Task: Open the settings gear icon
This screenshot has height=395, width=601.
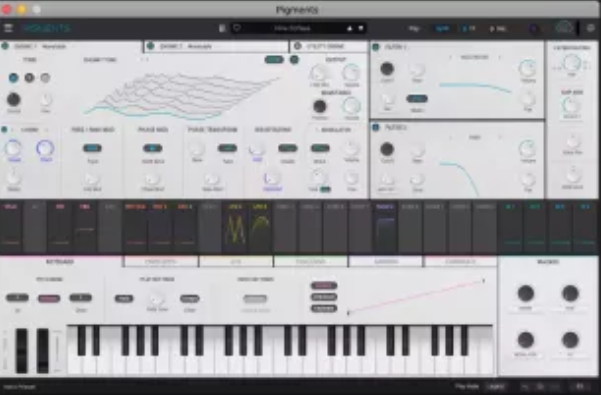Action: click(590, 28)
